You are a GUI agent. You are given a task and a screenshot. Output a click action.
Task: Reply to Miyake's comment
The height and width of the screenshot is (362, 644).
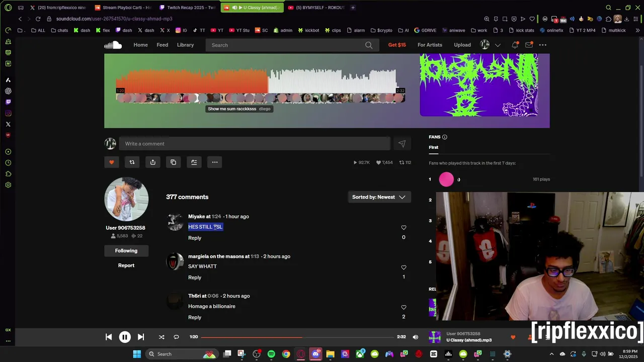195,238
